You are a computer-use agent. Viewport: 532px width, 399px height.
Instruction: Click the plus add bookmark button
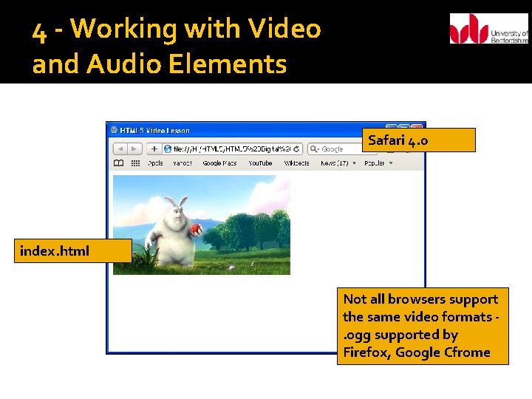tap(154, 149)
